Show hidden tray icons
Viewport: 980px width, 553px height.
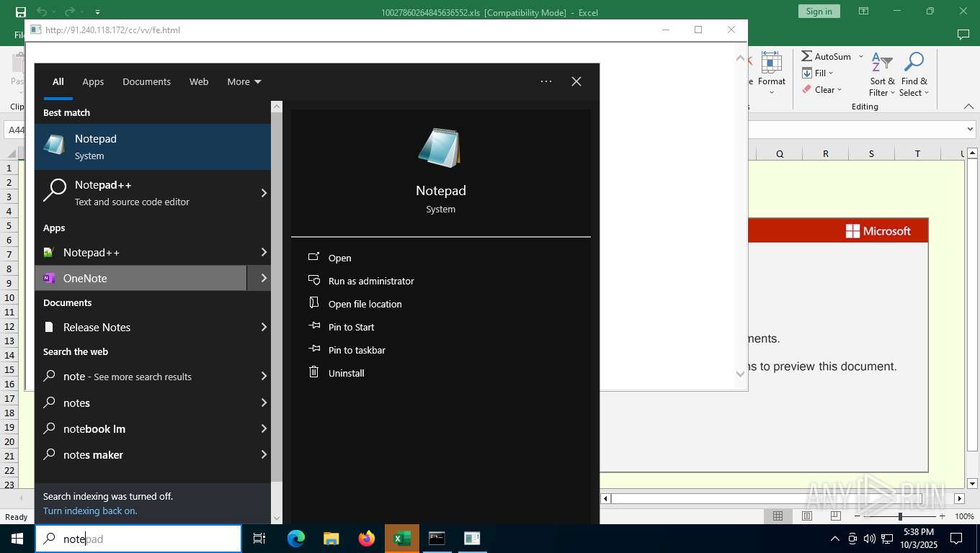(x=835, y=539)
